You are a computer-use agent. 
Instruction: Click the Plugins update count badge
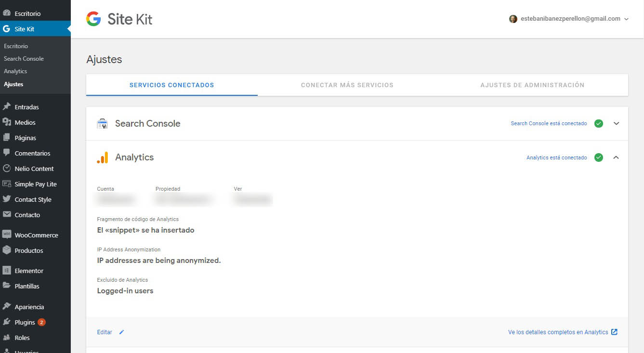pos(41,322)
